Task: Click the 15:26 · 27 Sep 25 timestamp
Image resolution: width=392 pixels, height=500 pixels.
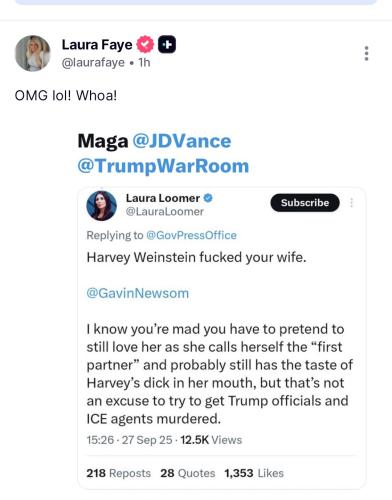Action: pos(129,440)
